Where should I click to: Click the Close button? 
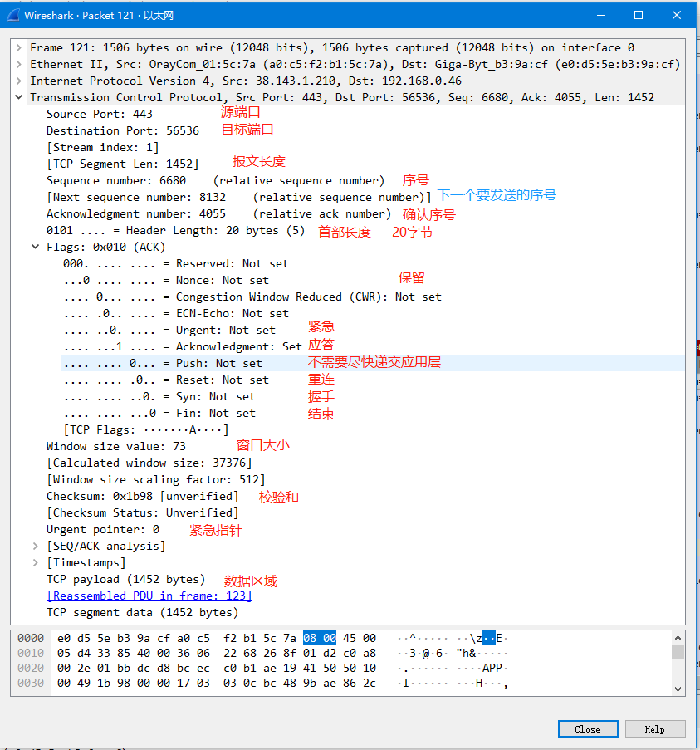tap(588, 728)
